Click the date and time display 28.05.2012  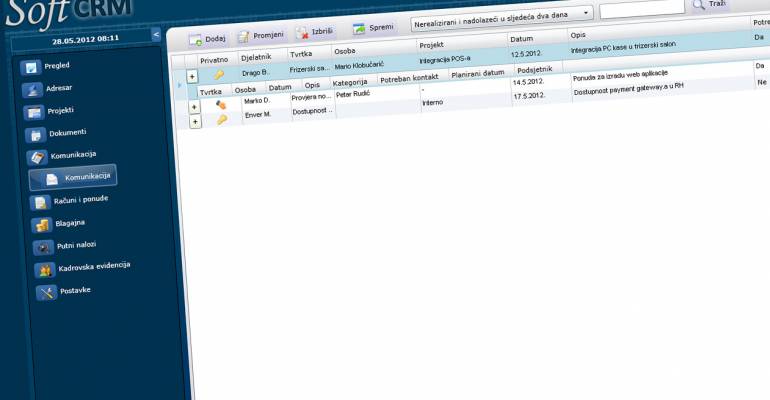[85, 39]
